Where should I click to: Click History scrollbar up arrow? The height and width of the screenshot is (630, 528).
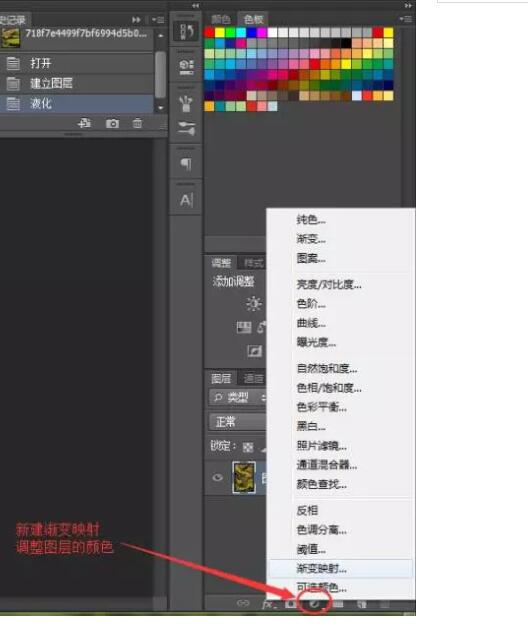161,35
